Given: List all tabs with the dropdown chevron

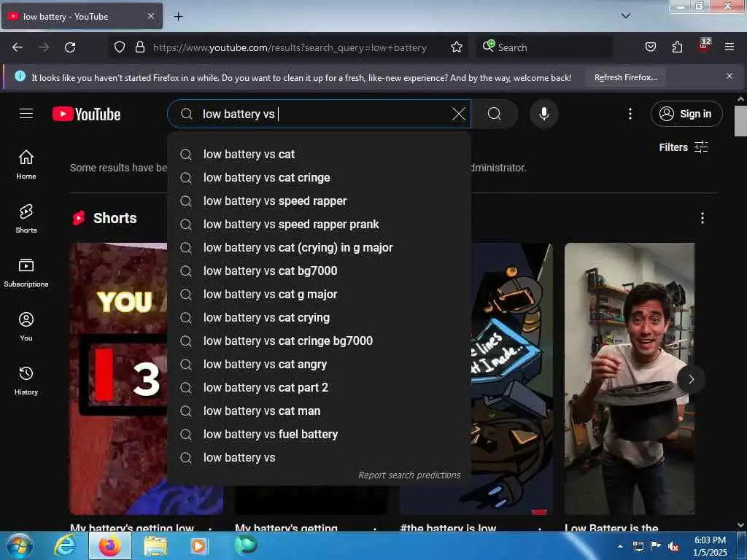Looking at the screenshot, I should [626, 16].
